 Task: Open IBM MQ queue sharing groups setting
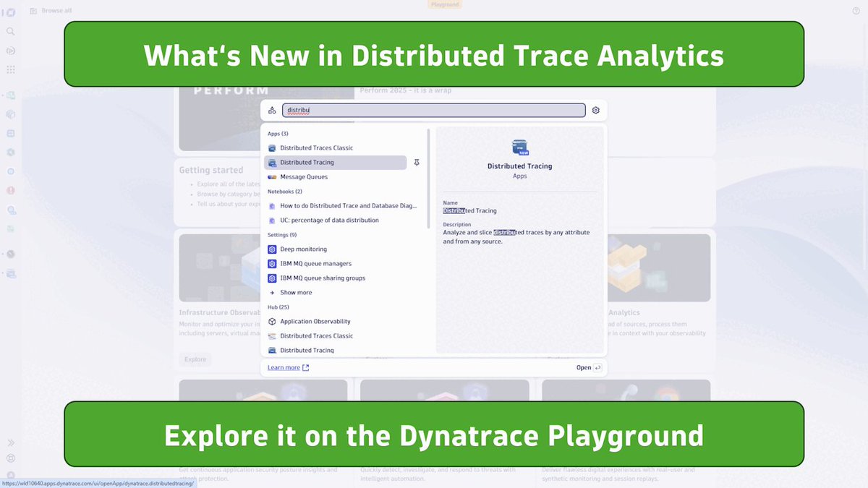[323, 278]
